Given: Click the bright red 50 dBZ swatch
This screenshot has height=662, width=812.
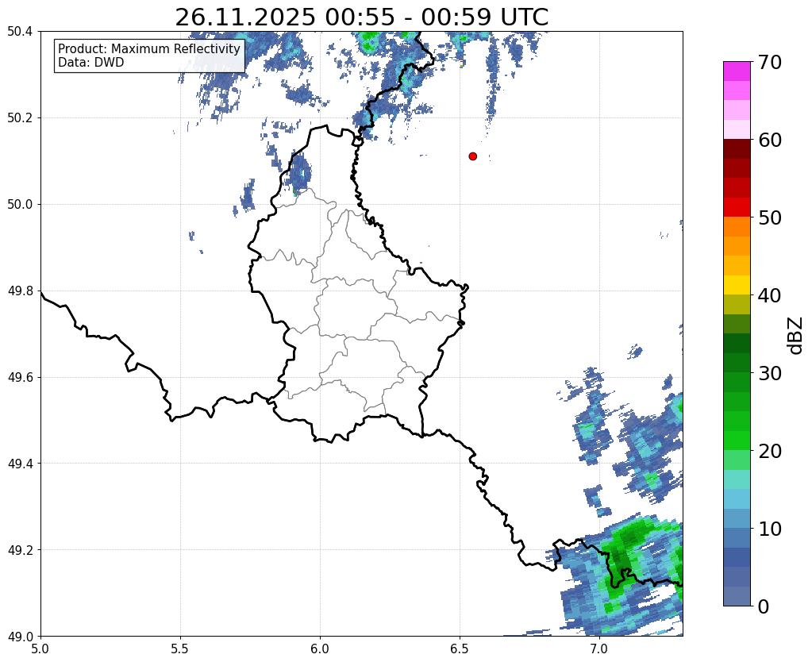Looking at the screenshot, I should (737, 207).
